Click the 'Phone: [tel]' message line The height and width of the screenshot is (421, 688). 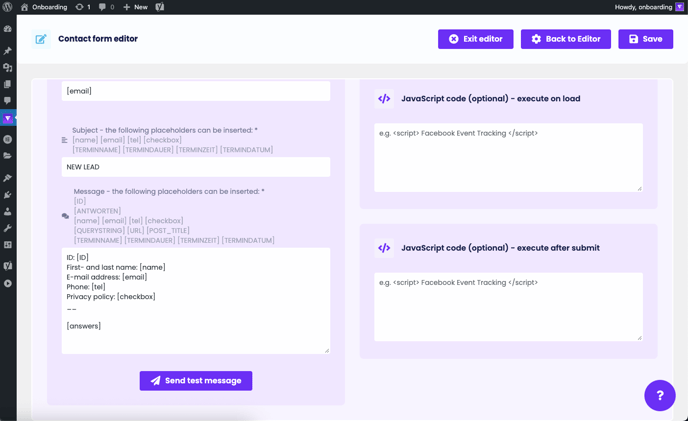click(x=86, y=287)
